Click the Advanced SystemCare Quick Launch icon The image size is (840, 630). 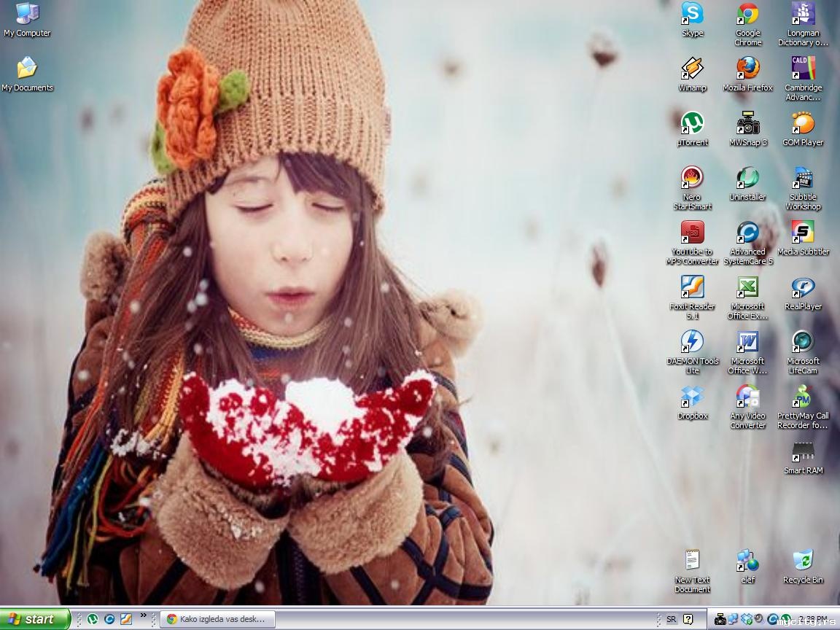(x=109, y=619)
